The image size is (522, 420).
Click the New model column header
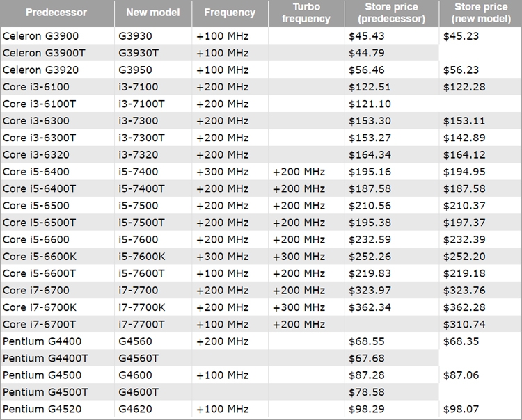pyautogui.click(x=153, y=13)
